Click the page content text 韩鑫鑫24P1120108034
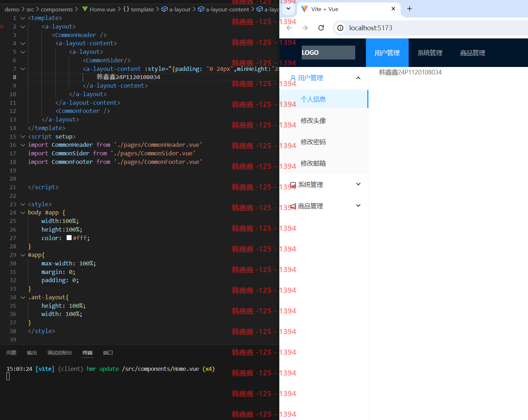The height and width of the screenshot is (420, 528). pyautogui.click(x=410, y=72)
